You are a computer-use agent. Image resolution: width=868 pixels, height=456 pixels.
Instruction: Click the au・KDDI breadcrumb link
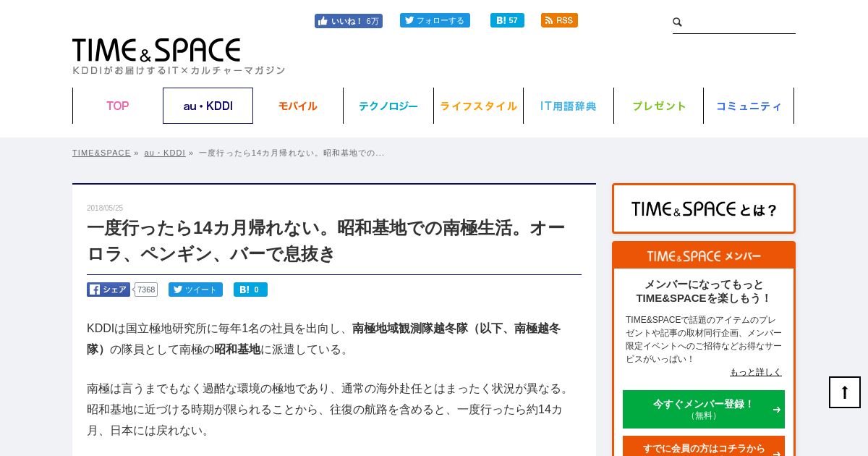click(165, 153)
